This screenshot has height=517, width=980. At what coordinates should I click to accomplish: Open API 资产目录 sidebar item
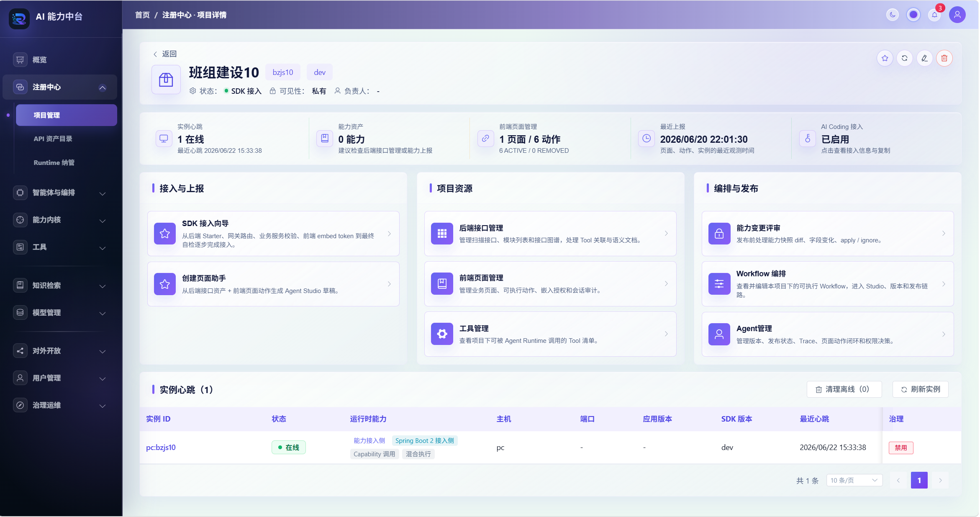tap(66, 139)
